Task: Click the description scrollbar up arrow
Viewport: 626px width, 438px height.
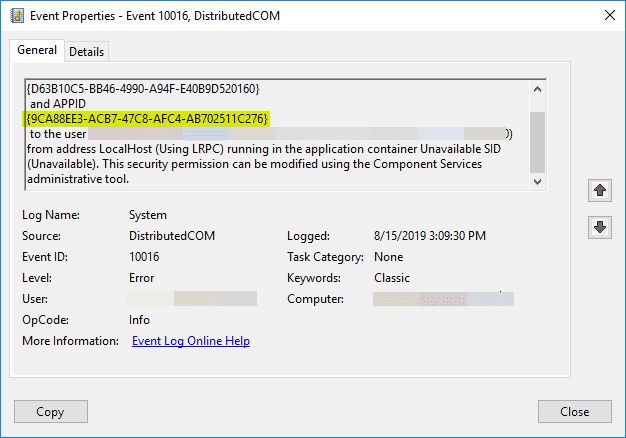Action: 537,89
